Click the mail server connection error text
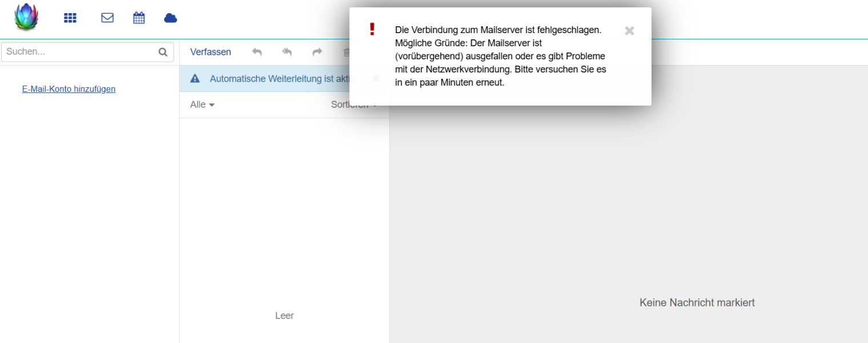 pyautogui.click(x=501, y=56)
